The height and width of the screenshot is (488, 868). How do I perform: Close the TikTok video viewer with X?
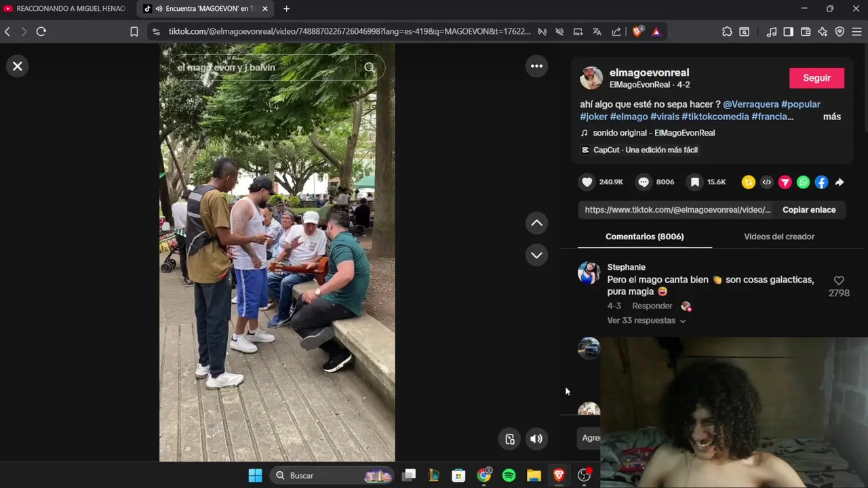[x=18, y=66]
